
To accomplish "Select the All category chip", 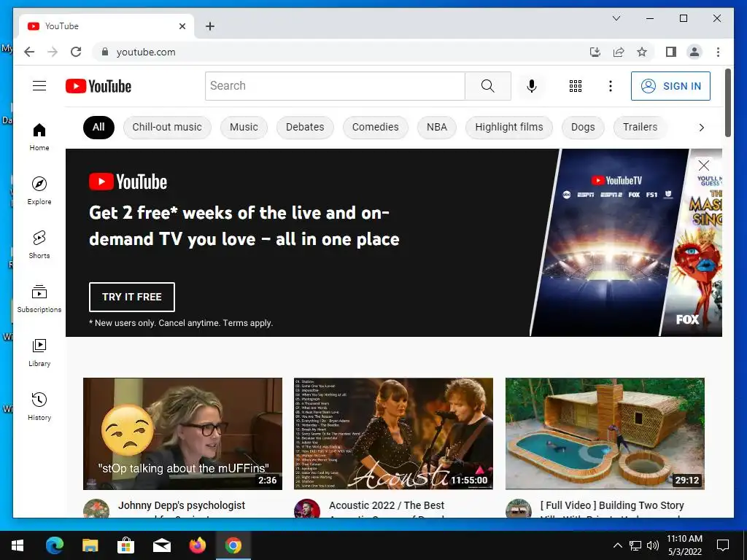I will coord(98,127).
